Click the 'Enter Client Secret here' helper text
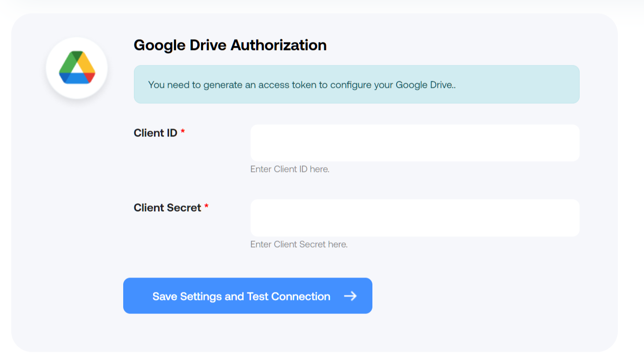This screenshot has height=363, width=644. tap(299, 244)
